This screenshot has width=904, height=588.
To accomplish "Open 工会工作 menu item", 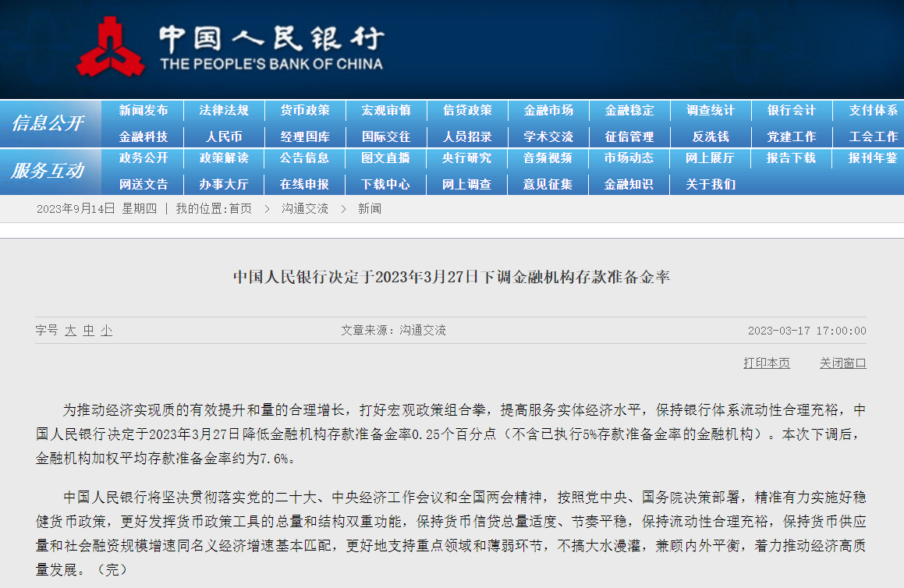I will click(x=874, y=136).
